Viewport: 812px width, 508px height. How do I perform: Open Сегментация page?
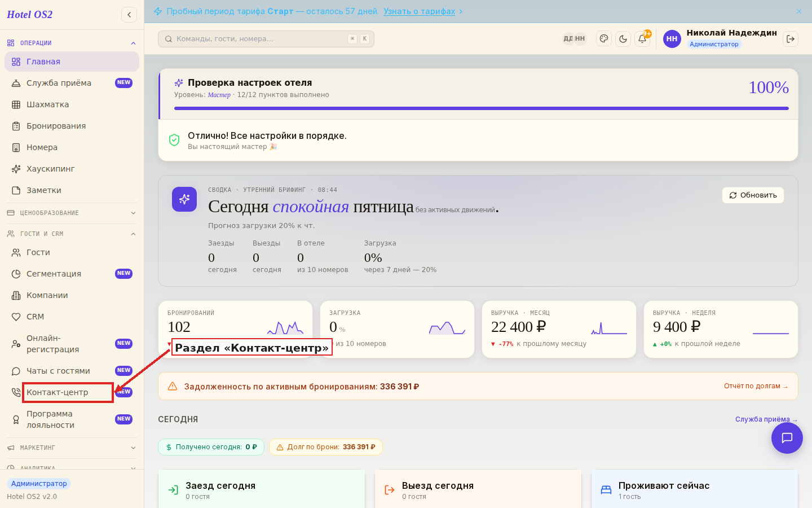point(72,274)
